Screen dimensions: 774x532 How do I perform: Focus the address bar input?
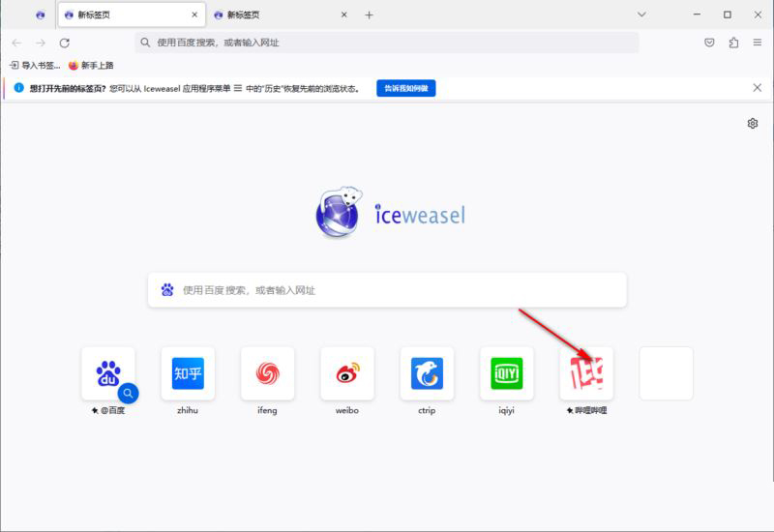(x=386, y=43)
